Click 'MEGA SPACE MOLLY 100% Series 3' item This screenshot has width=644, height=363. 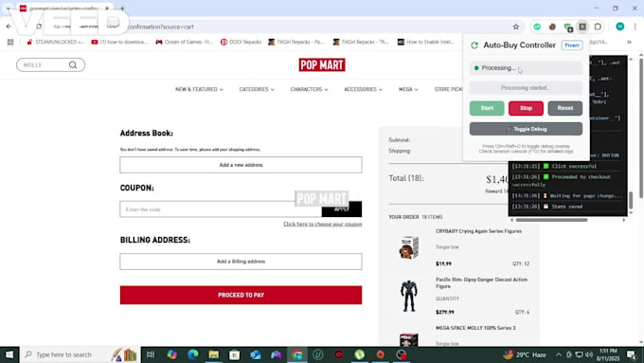(x=475, y=328)
